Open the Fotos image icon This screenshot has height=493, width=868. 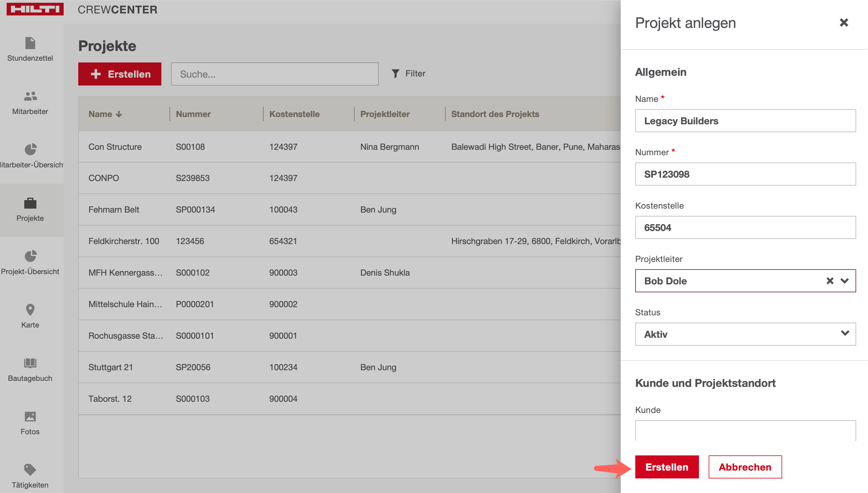[x=30, y=417]
